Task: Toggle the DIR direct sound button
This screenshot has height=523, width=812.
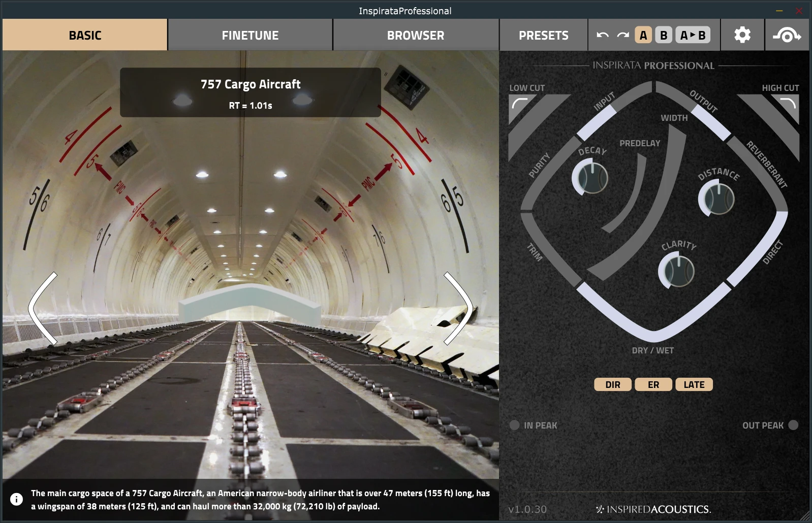Action: tap(613, 384)
